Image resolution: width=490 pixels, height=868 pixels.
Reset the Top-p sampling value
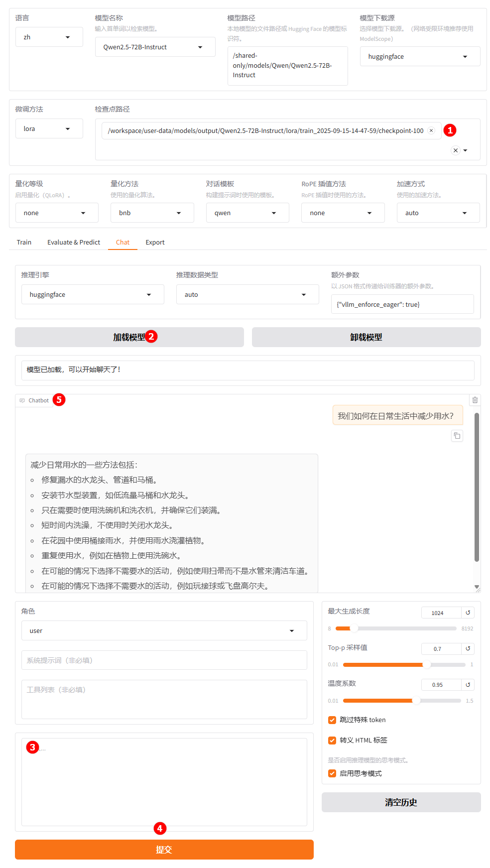click(x=468, y=648)
